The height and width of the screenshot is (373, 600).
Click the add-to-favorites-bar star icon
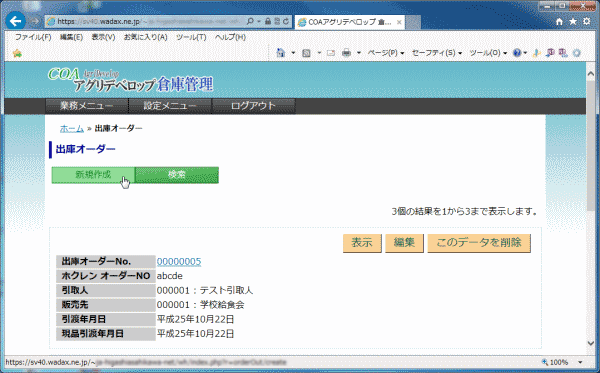coord(17,53)
